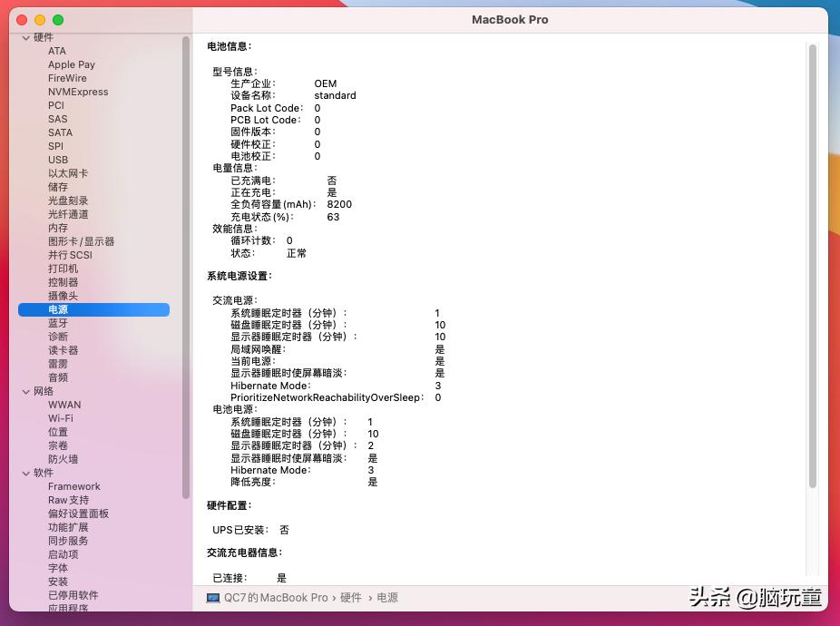Select 字体 under the 软件 section
The height and width of the screenshot is (626, 840).
(56, 568)
